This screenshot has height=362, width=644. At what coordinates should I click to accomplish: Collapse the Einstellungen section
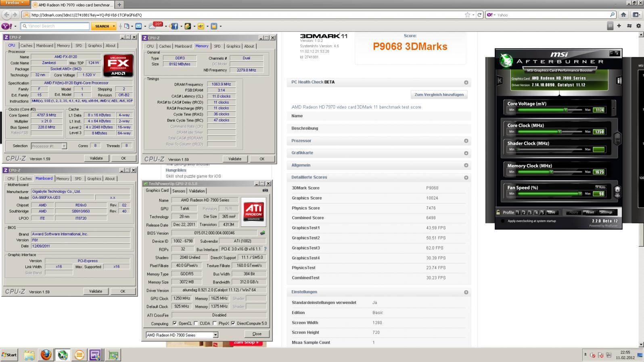(466, 292)
